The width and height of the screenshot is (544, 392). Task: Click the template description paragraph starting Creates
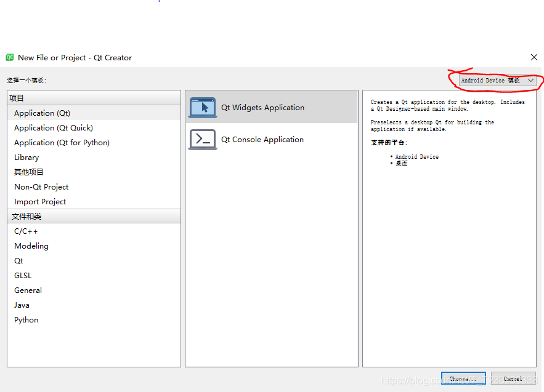click(x=447, y=105)
